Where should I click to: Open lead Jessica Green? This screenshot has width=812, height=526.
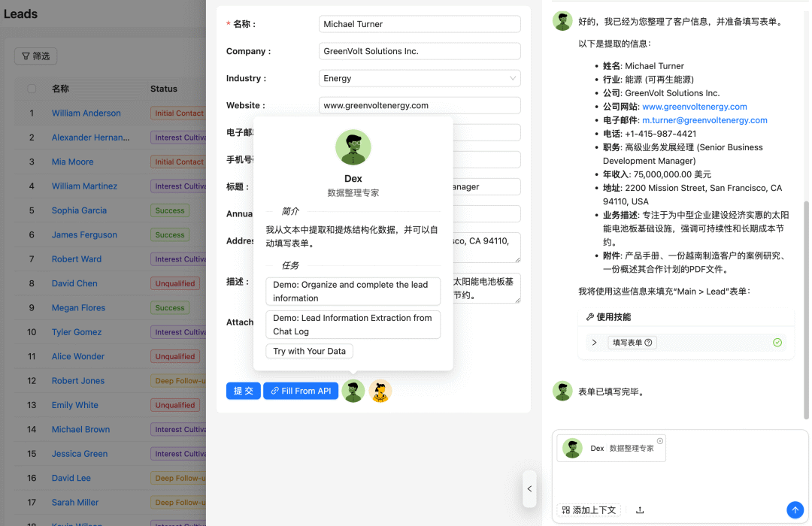(x=80, y=454)
